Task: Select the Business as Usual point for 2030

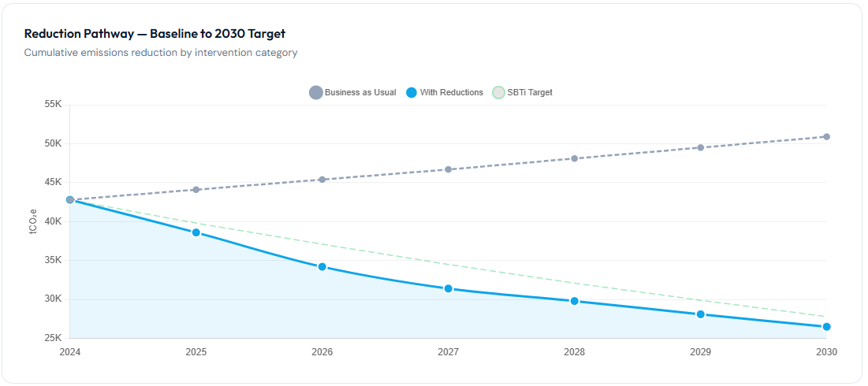Action: point(826,136)
